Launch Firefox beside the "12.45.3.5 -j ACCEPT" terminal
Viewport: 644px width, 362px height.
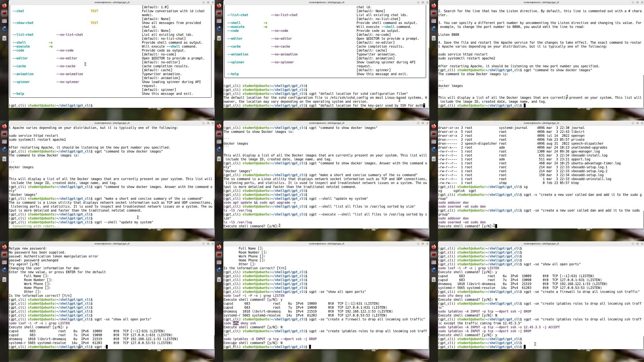click(434, 247)
